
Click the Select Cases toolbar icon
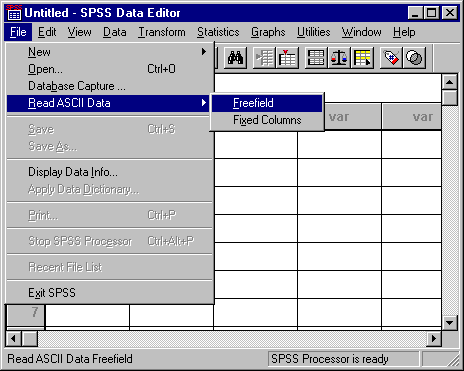pos(362,58)
